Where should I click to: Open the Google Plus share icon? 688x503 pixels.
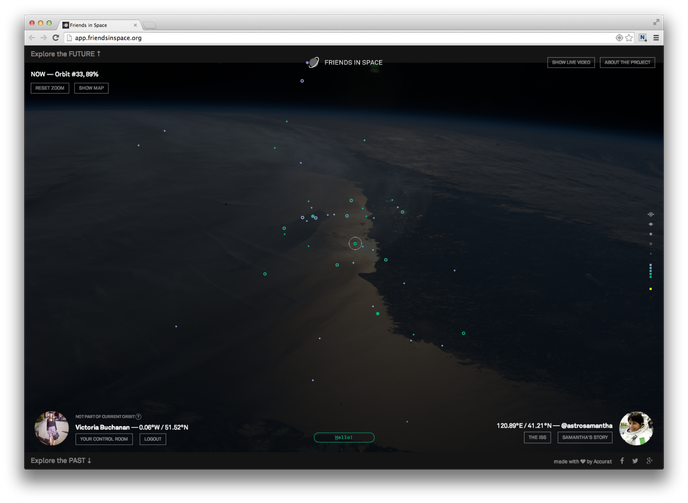(649, 461)
